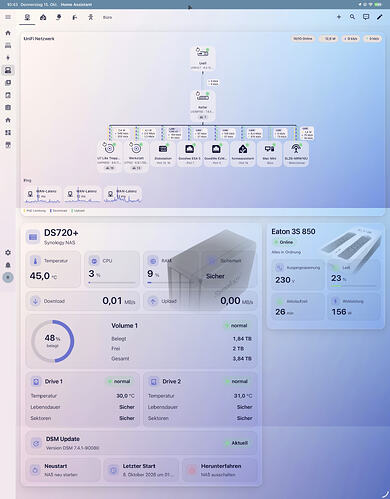Open the Diskstation network node
This screenshot has width=390, height=499.
click(163, 153)
